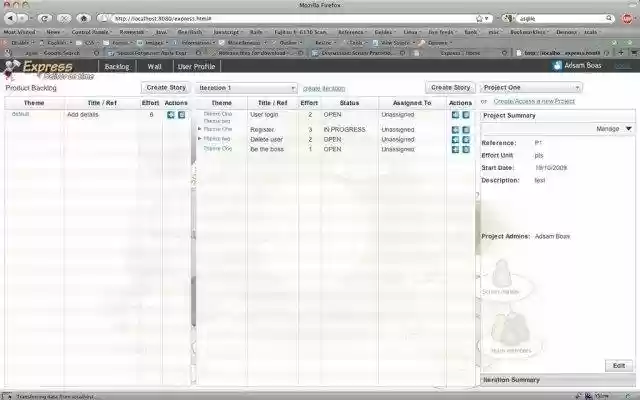
Task: Open the browser Home icon
Action: (x=84, y=18)
